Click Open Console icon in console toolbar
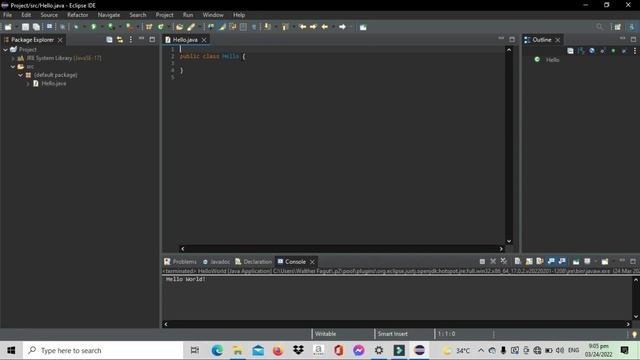This screenshot has width=640, height=360. click(x=605, y=261)
